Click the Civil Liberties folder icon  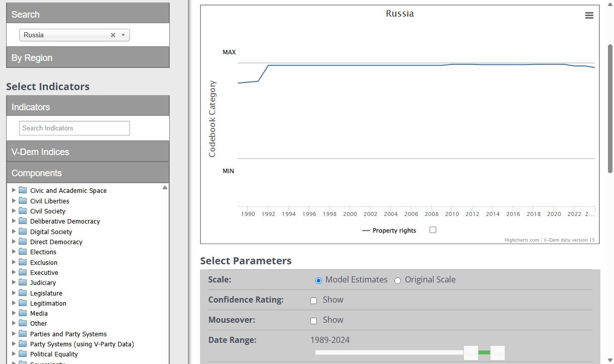click(x=23, y=201)
